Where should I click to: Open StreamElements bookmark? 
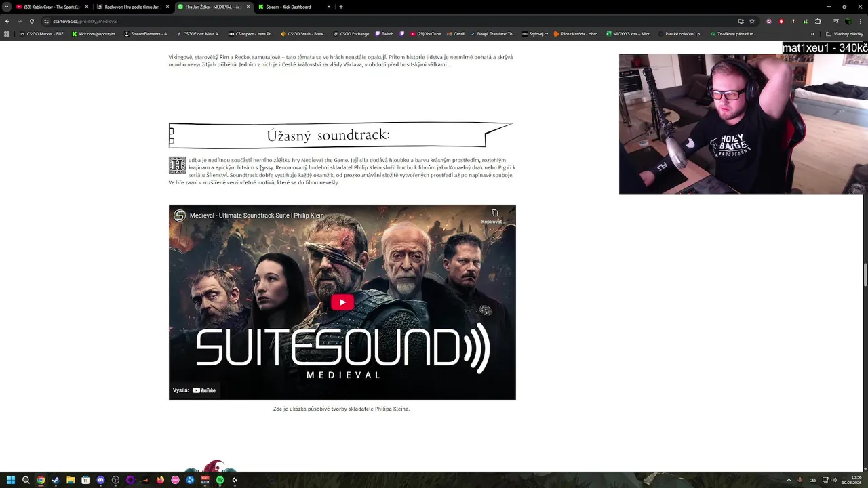click(146, 33)
